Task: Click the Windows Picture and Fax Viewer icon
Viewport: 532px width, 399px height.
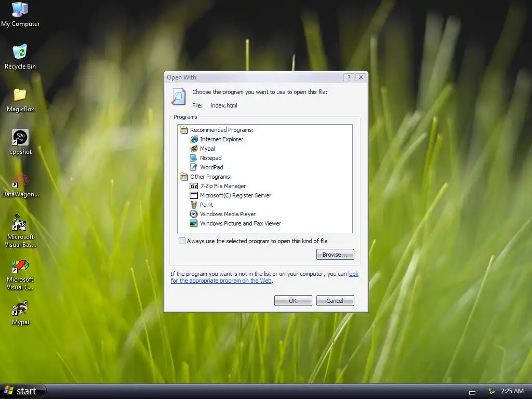Action: [x=194, y=223]
